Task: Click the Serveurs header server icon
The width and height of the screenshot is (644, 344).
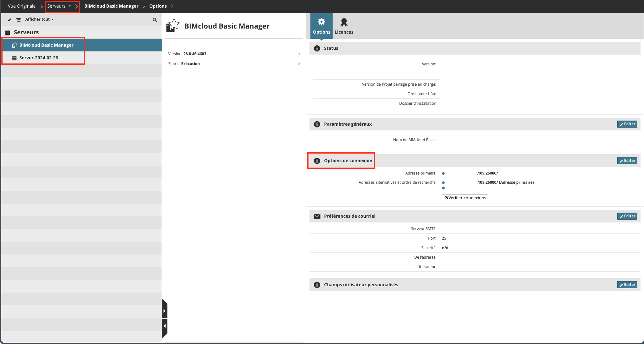Action: [x=8, y=33]
